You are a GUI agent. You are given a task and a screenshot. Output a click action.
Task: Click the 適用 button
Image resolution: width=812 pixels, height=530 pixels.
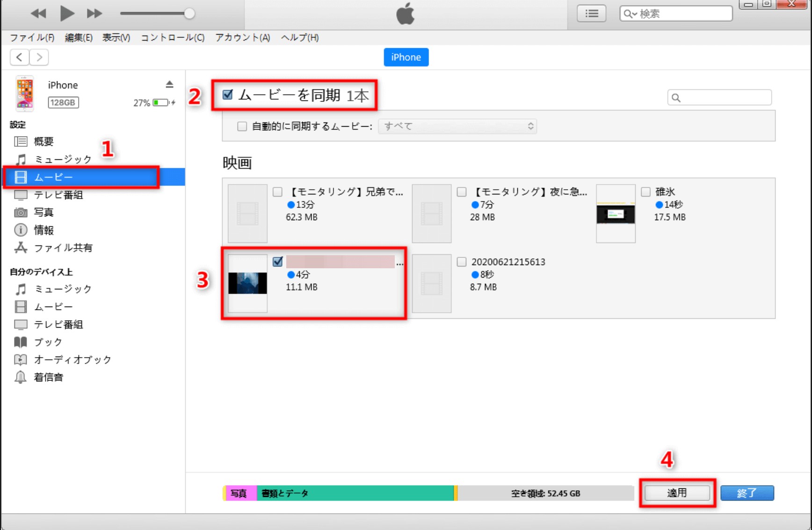pos(677,493)
